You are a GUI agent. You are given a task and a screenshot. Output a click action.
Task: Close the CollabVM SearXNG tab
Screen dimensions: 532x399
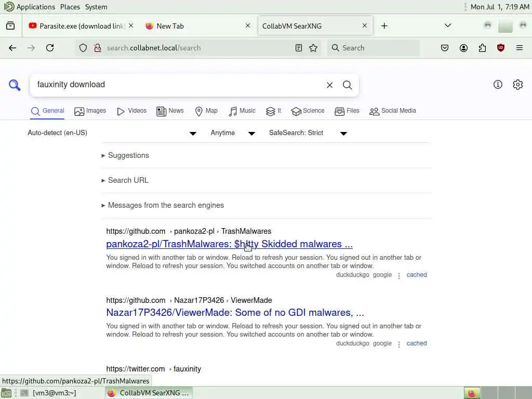pyautogui.click(x=365, y=26)
